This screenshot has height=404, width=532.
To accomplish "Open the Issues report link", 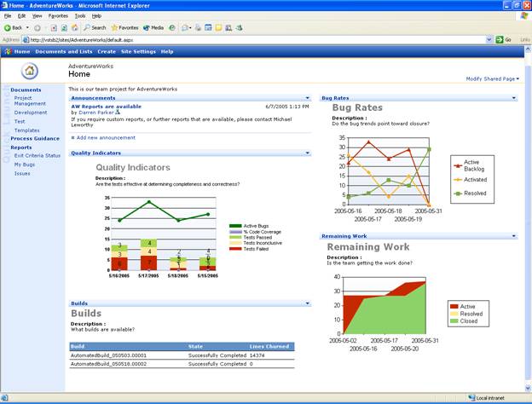I will click(x=22, y=174).
